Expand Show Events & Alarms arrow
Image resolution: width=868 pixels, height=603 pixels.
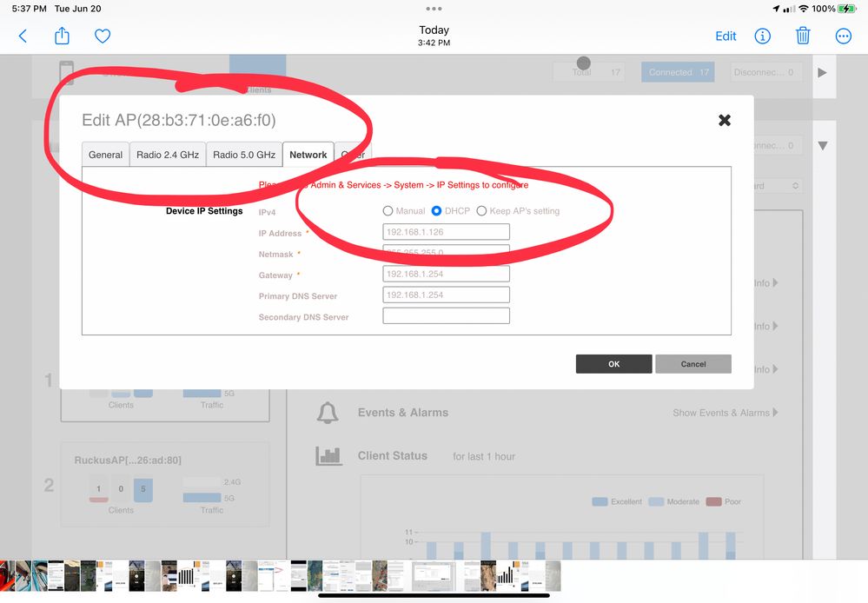(x=775, y=413)
